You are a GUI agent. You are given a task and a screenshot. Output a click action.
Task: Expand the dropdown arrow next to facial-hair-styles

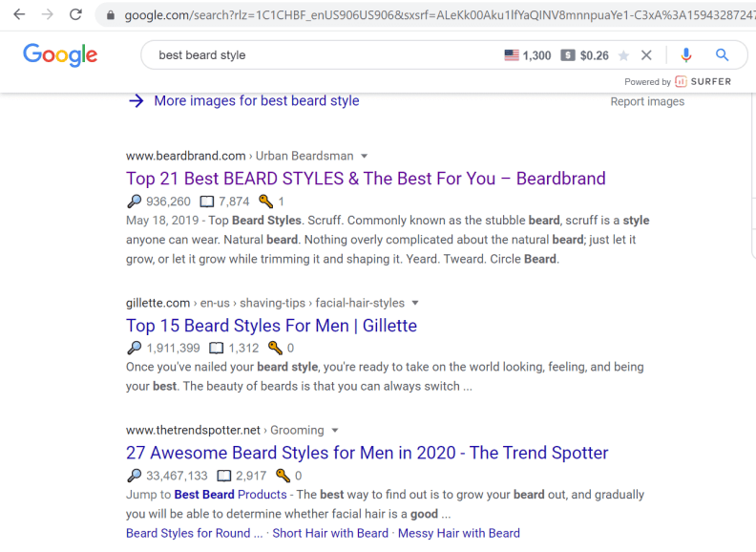tap(415, 304)
